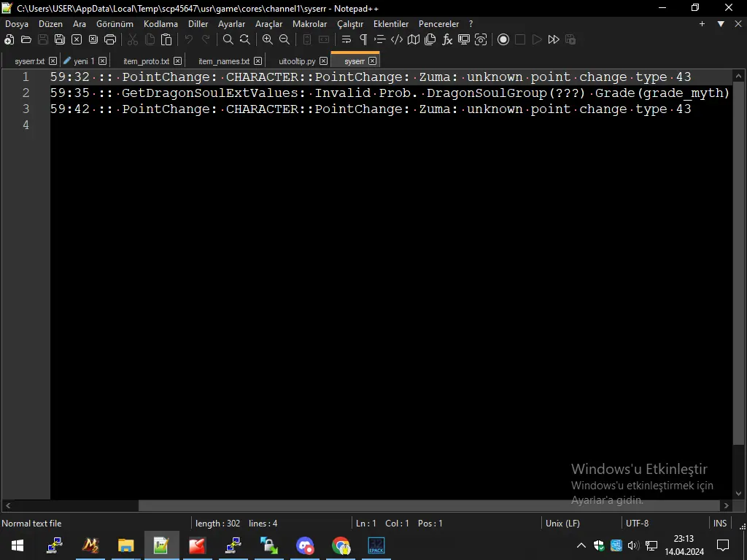Open Chrome from the Windows taskbar
Screen dimensions: 747x560
pos(341,545)
